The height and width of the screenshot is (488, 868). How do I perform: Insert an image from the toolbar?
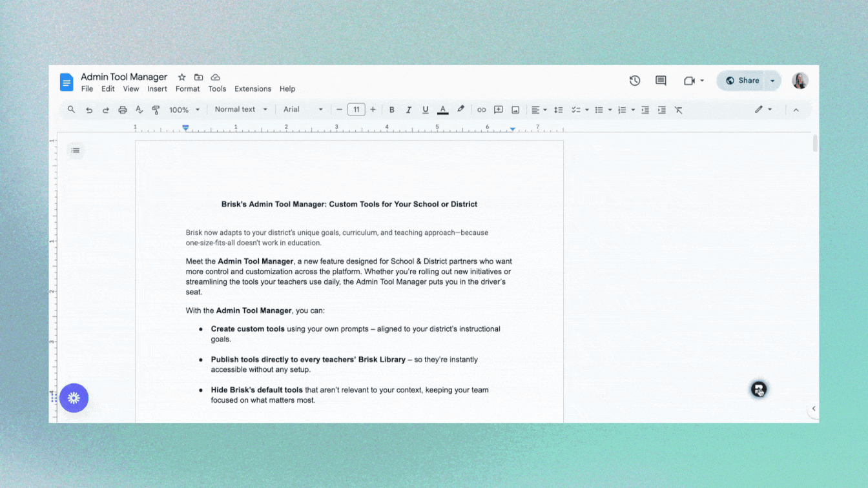click(515, 110)
